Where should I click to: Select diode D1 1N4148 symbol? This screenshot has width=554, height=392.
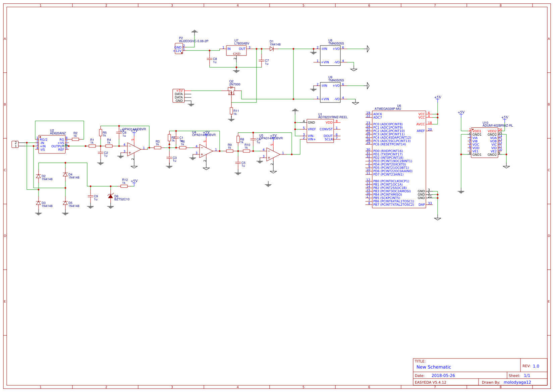click(x=272, y=49)
